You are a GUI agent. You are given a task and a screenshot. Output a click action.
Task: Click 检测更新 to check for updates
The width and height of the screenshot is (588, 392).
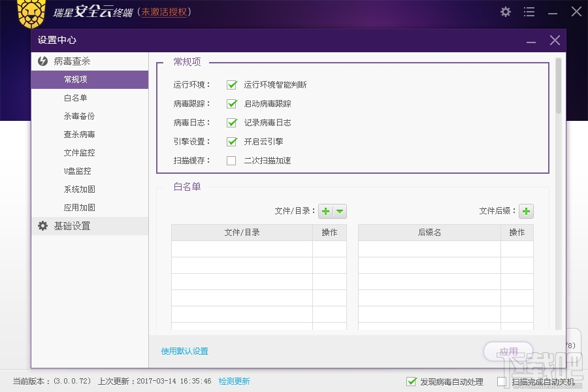[x=235, y=380]
